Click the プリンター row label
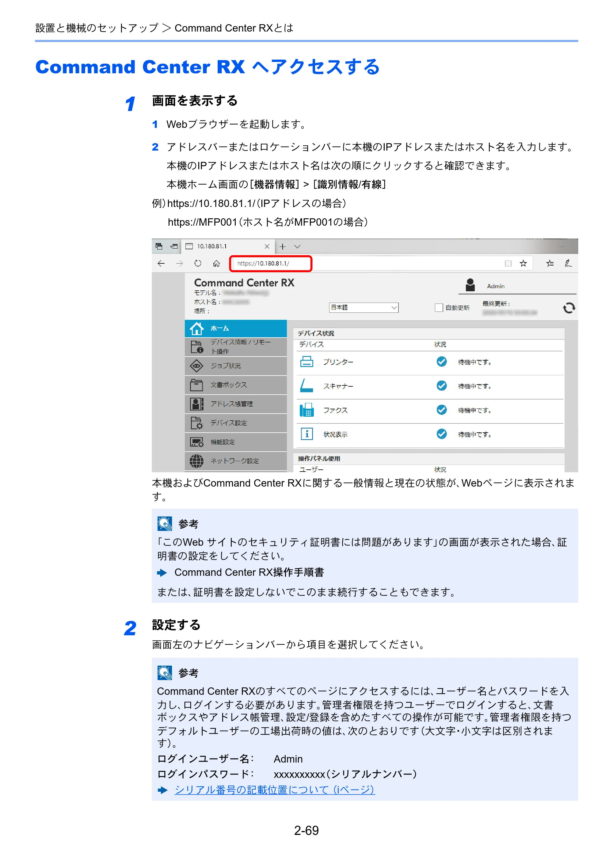This screenshot has width=613, height=868. [338, 362]
